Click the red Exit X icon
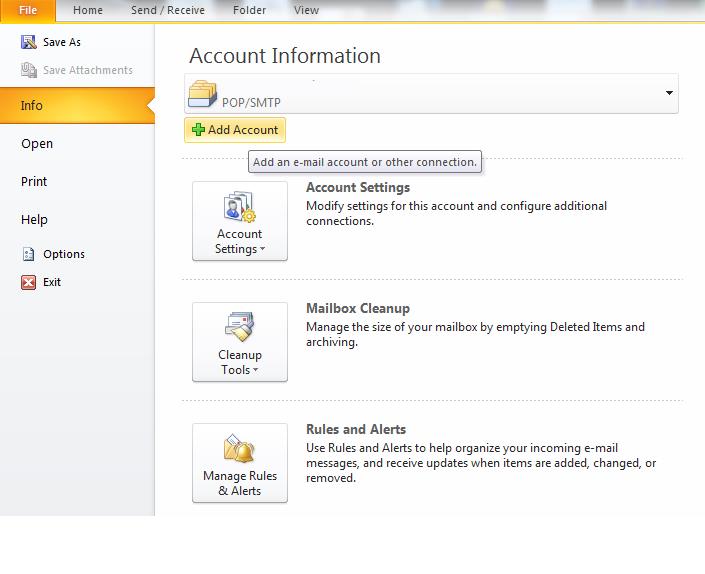705x574 pixels. (28, 282)
